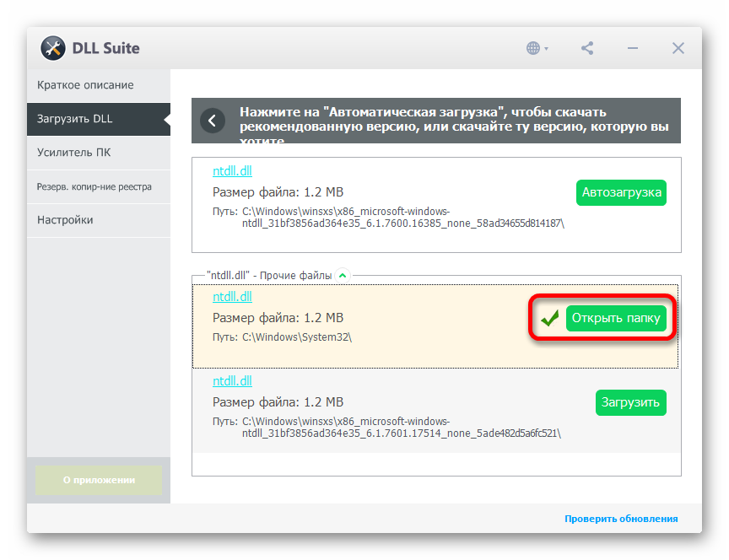
Task: Switch to the "Настройки" tab
Action: (65, 220)
